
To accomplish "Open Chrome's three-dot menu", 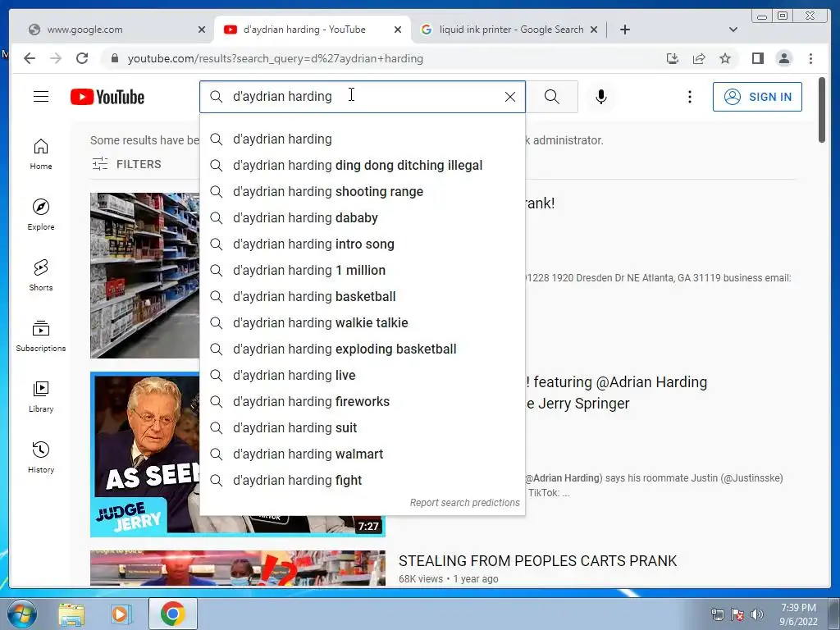I will coord(810,58).
